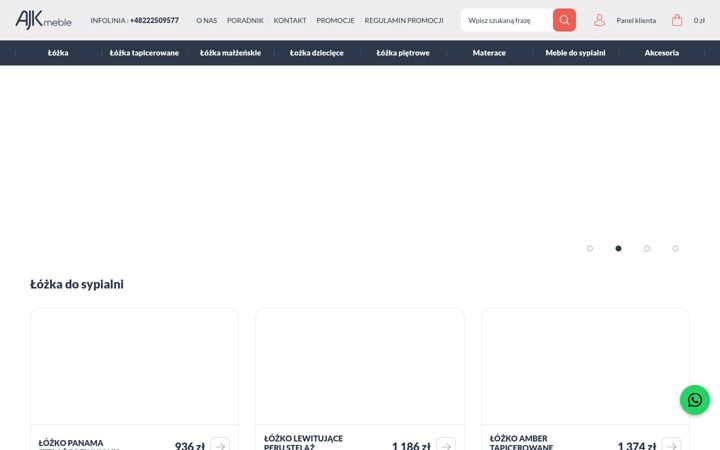The width and height of the screenshot is (720, 450).
Task: Select the third slider pagination dot
Action: [x=647, y=248]
